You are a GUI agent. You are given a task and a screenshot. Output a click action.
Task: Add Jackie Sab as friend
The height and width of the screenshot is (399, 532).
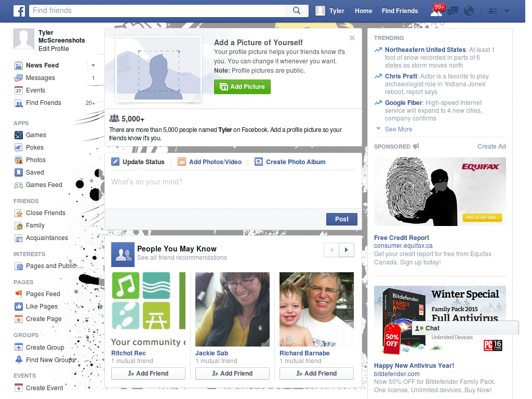[x=232, y=374]
